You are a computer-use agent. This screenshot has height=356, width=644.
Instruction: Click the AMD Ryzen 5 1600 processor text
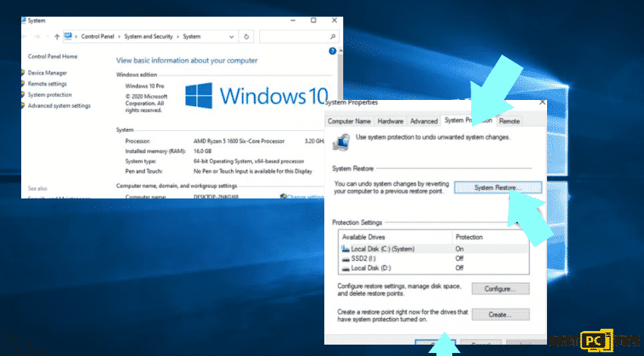point(239,141)
